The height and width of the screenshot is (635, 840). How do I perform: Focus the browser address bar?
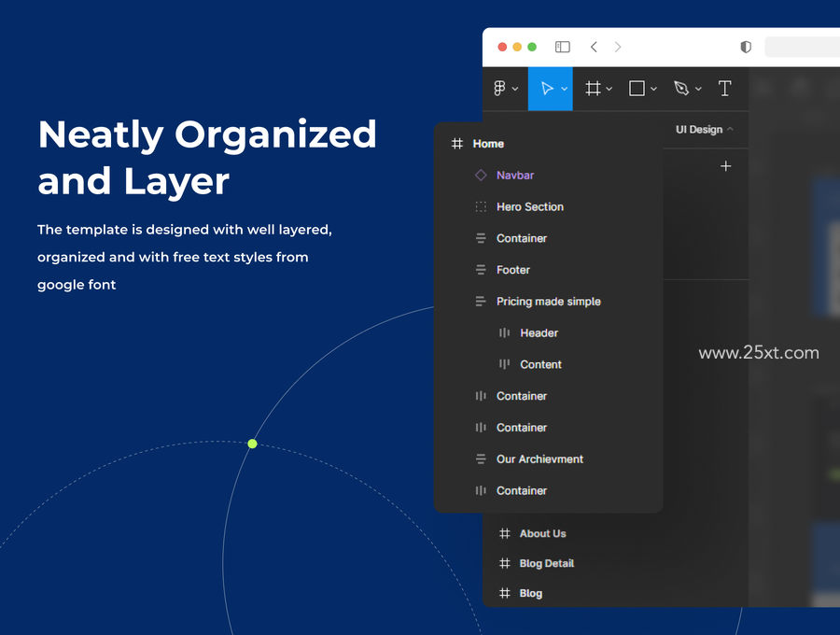(x=802, y=47)
